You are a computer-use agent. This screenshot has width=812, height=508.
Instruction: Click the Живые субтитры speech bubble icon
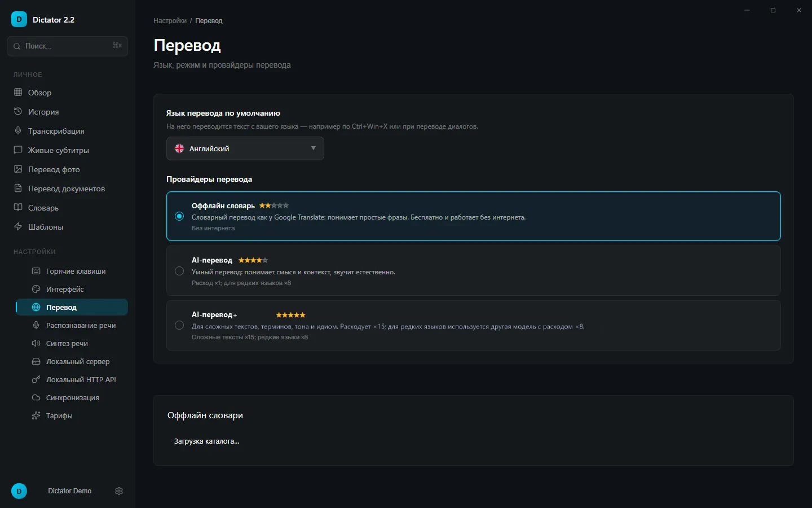18,150
